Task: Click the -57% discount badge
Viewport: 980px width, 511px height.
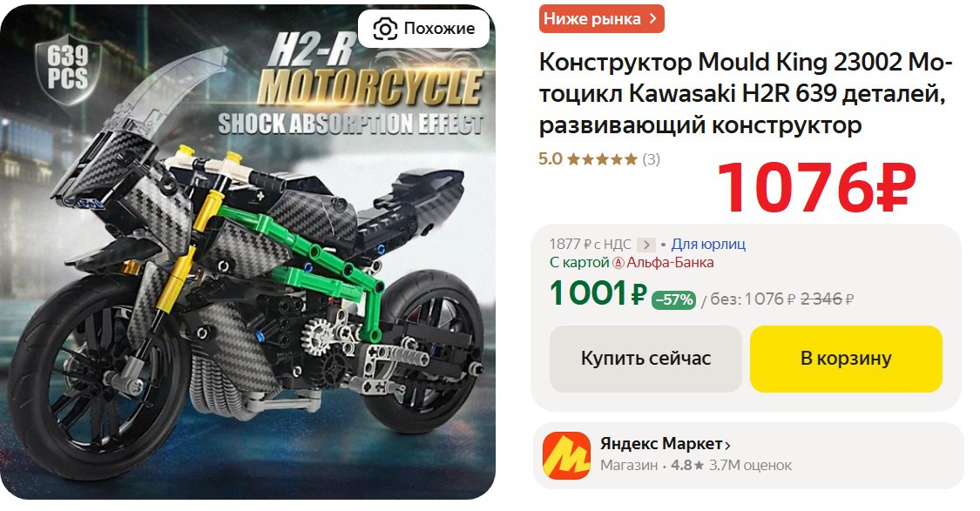Action: [673, 299]
